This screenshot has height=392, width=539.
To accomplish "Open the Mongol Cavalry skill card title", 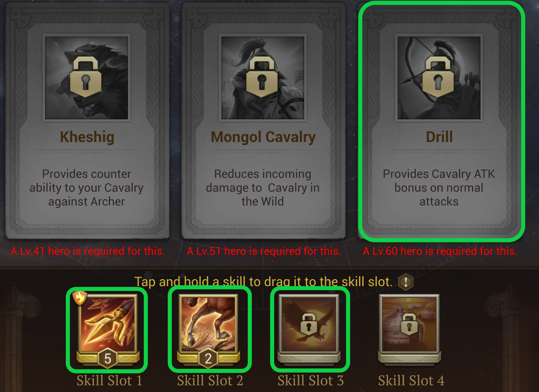I will coord(263,137).
